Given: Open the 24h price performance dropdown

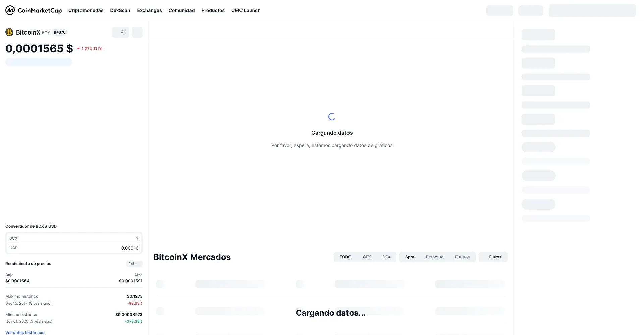Looking at the screenshot, I should click(134, 264).
